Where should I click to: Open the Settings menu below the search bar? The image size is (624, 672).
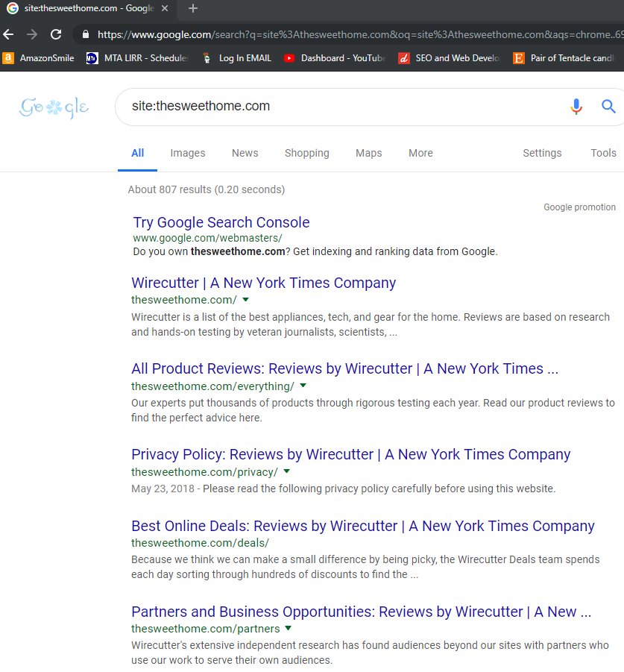(542, 153)
